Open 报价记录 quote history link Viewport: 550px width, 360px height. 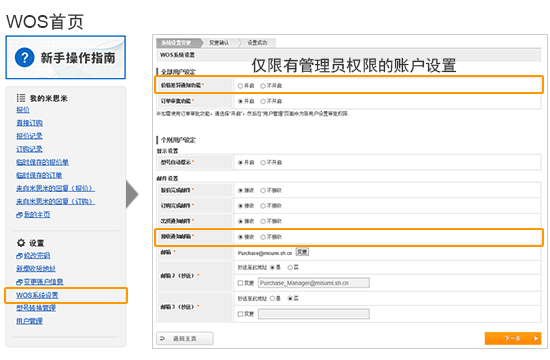29,136
